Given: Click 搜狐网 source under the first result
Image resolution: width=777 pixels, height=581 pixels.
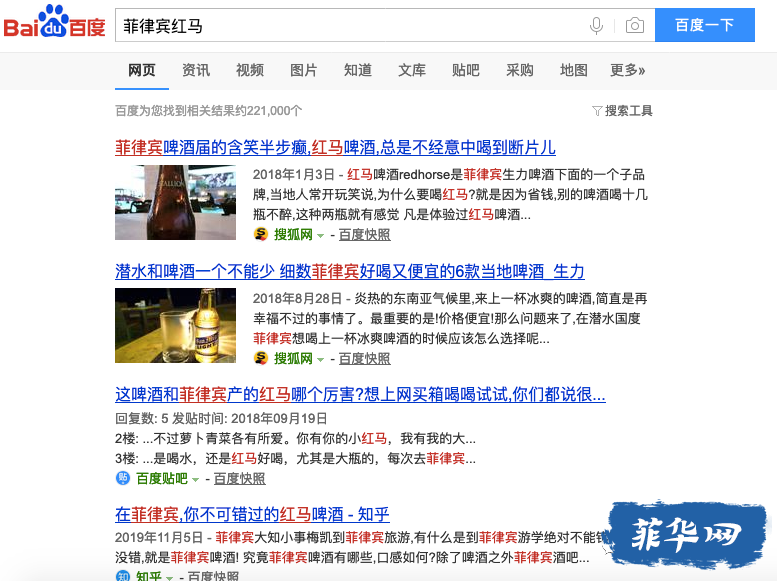Looking at the screenshot, I should click(x=293, y=234).
